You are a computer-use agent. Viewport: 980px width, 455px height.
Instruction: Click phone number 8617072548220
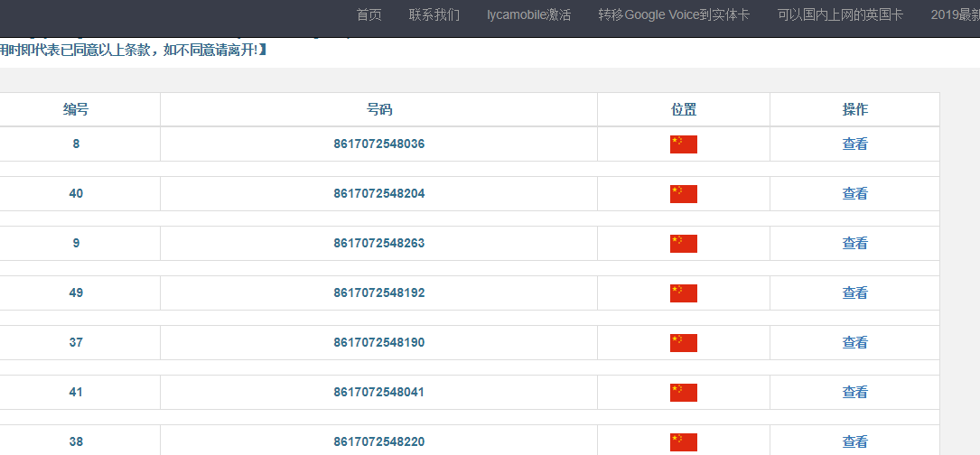pyautogui.click(x=378, y=442)
